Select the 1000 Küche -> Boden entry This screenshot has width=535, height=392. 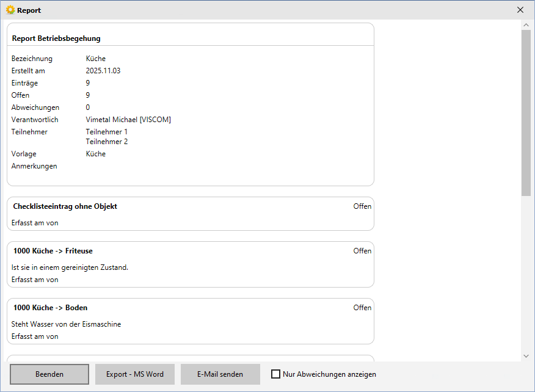[x=50, y=308]
